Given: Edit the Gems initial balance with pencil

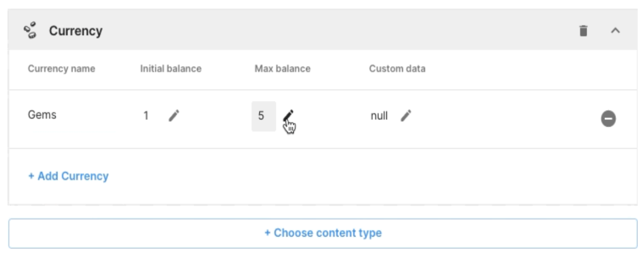Looking at the screenshot, I should [174, 115].
